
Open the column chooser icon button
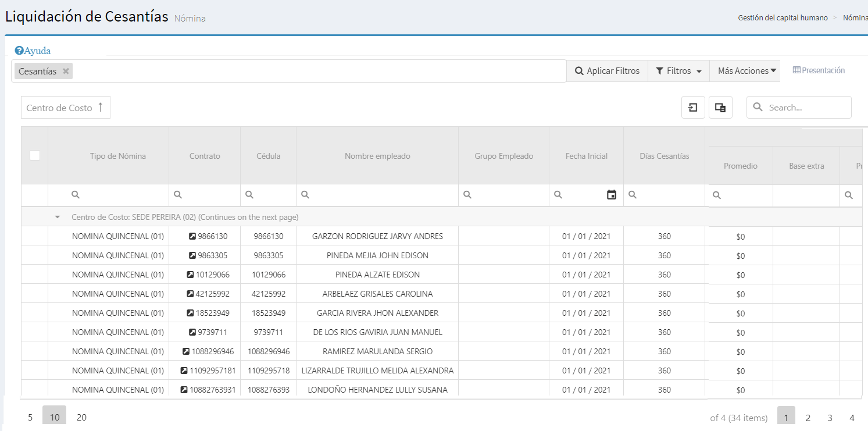pyautogui.click(x=720, y=108)
